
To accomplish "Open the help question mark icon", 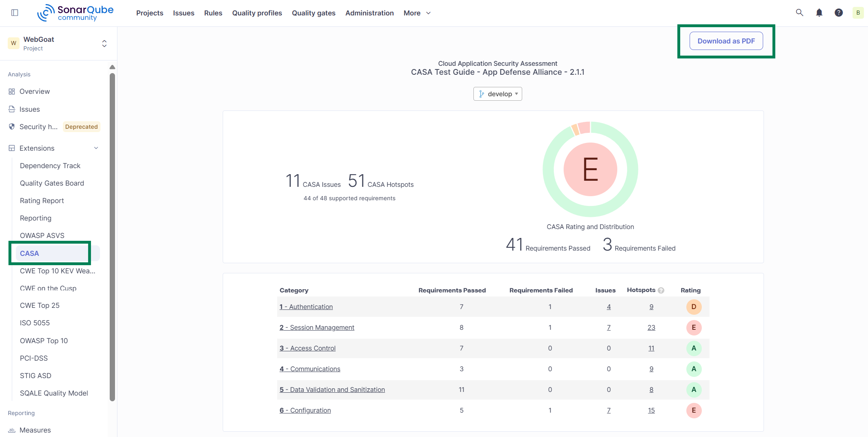I will pos(839,13).
